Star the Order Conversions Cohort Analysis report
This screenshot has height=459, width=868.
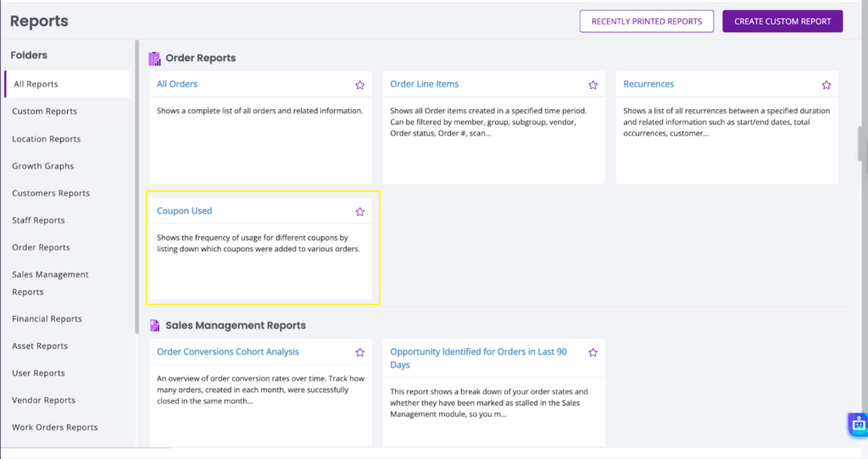tap(359, 352)
